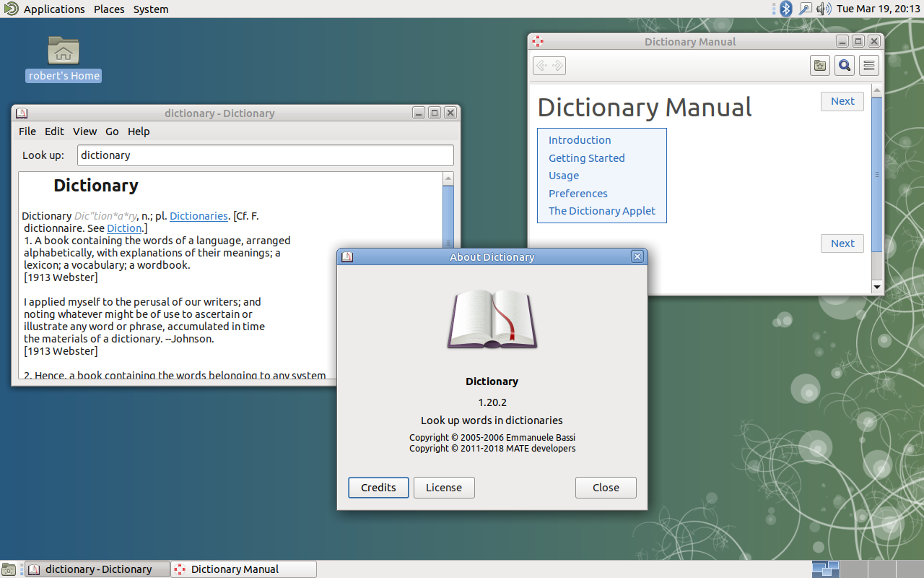The image size is (924, 578).
Task: Click the top Next button in manual
Action: (x=842, y=101)
